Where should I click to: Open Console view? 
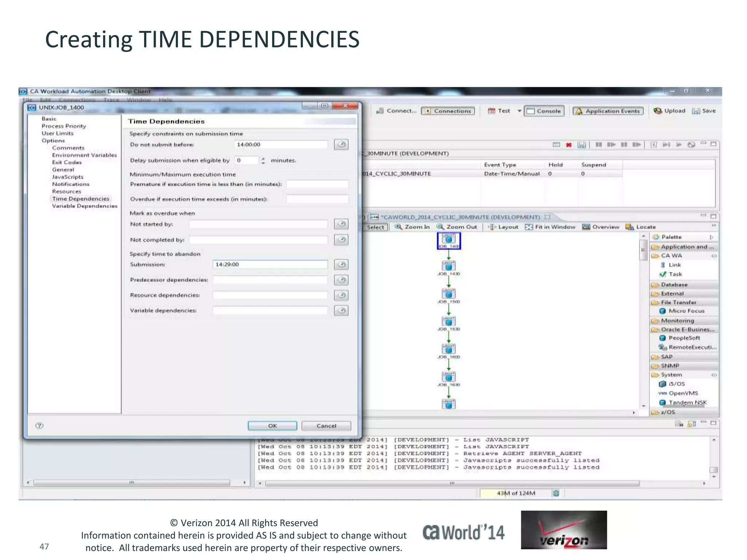point(544,111)
